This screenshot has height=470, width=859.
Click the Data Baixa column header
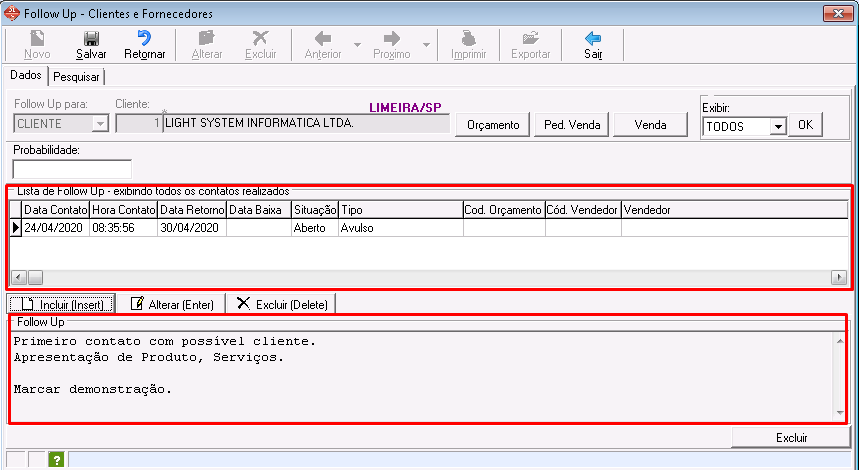tap(259, 210)
